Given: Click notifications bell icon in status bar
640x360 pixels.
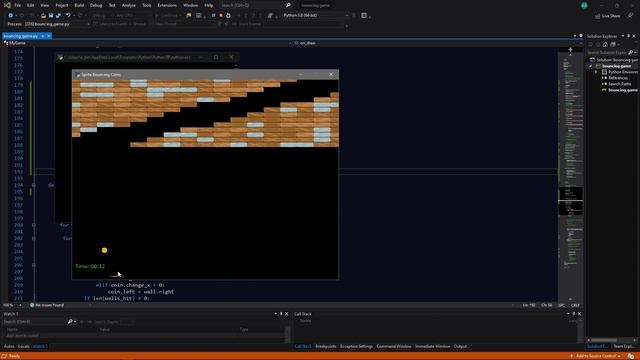Looking at the screenshot, I should pos(631,356).
